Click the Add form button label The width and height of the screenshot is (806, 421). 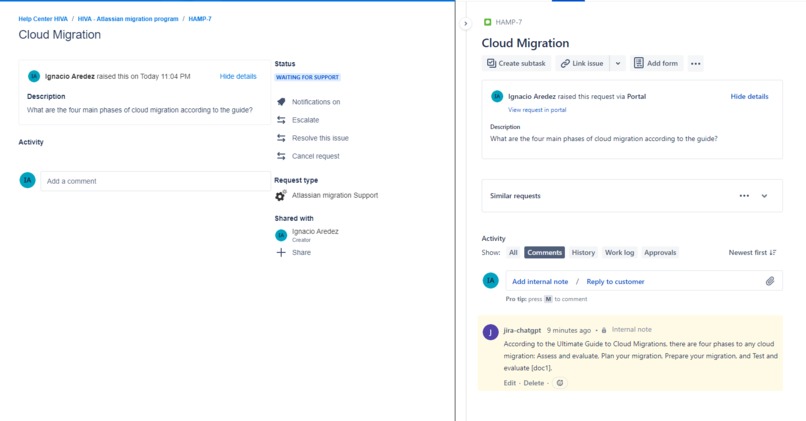[662, 63]
